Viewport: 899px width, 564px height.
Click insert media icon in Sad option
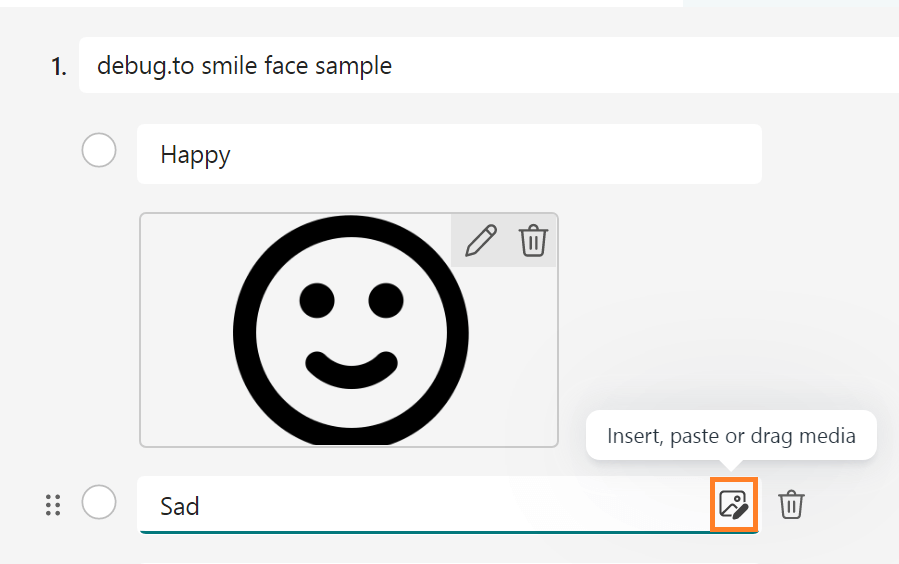pos(733,505)
